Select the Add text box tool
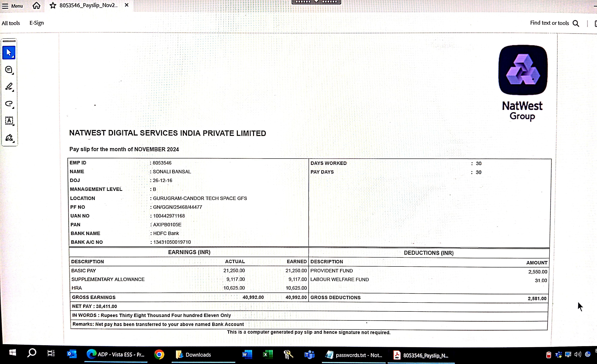The width and height of the screenshot is (597, 364). (x=9, y=120)
